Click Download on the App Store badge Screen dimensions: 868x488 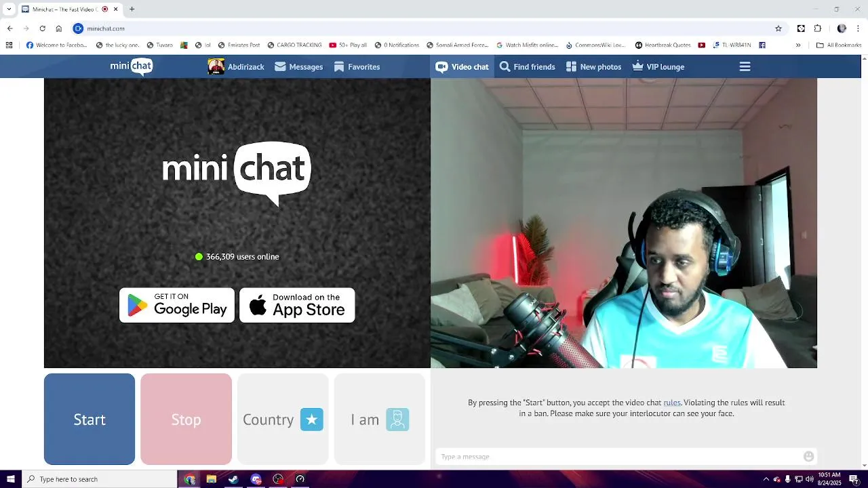pos(297,305)
